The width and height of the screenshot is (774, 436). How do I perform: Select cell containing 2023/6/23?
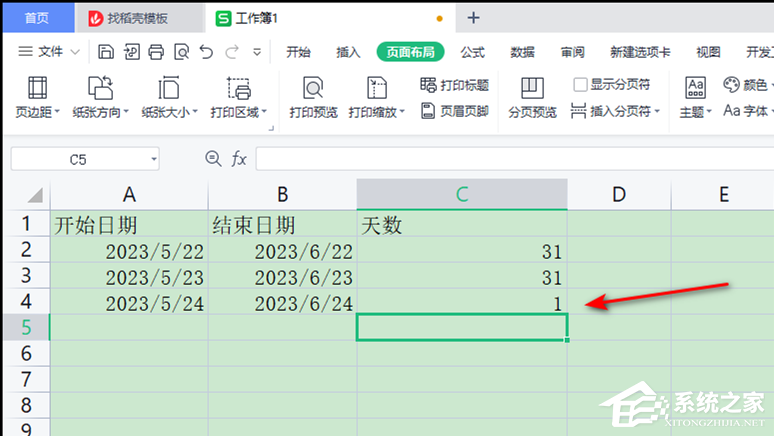point(282,277)
